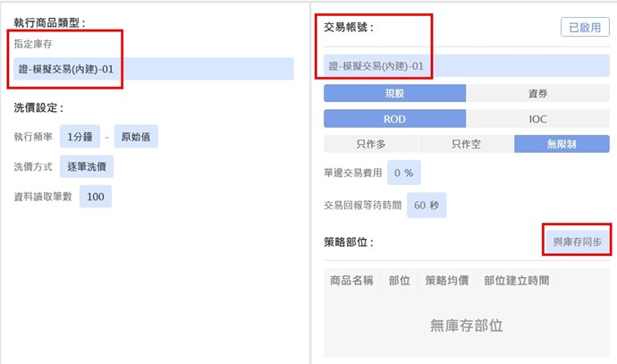Choose the ROD order type
Image resolution: width=617 pixels, height=364 pixels.
pyautogui.click(x=394, y=119)
